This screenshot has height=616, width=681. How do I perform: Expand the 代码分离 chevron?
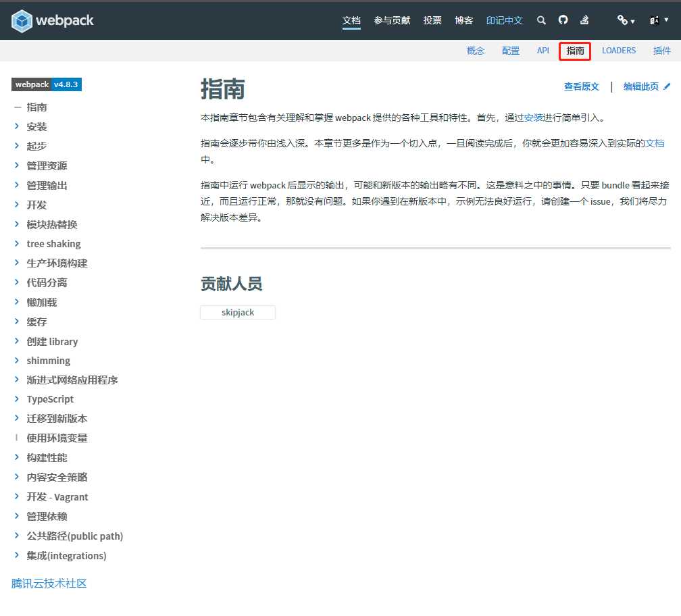(16, 282)
